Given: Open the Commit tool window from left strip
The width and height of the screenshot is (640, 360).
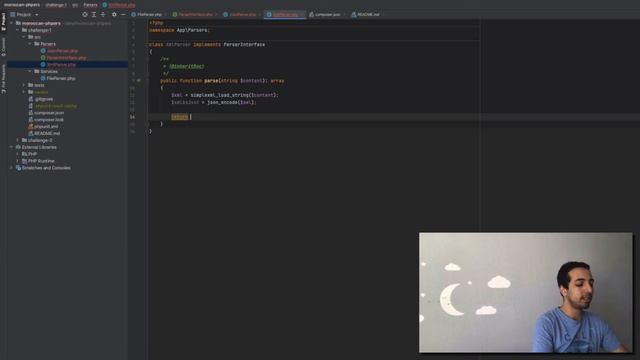Looking at the screenshot, I should 3,47.
